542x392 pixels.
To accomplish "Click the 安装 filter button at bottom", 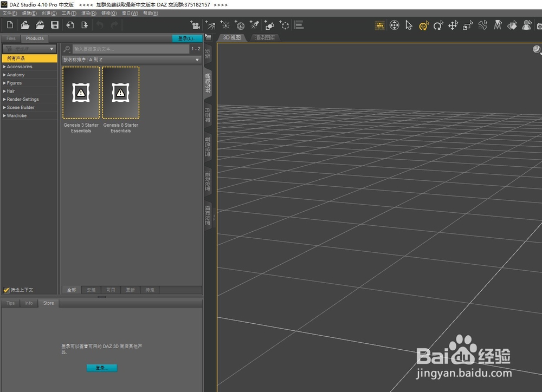I will (91, 290).
